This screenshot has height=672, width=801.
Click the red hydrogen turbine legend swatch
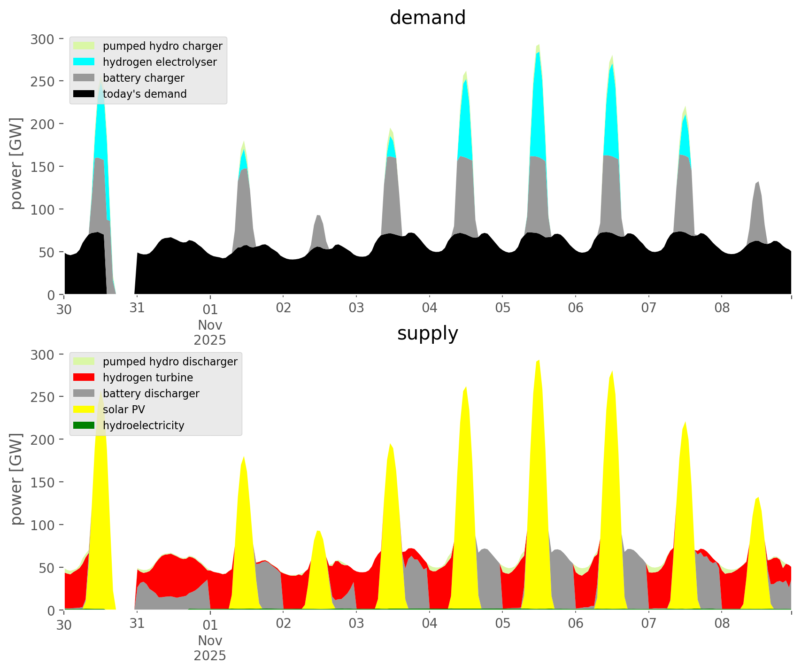[x=84, y=378]
